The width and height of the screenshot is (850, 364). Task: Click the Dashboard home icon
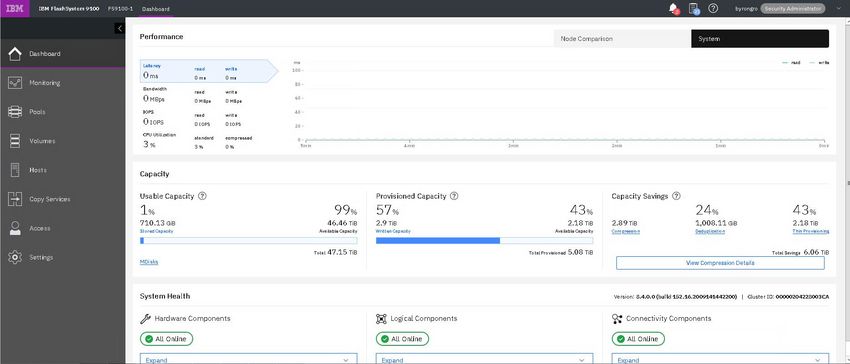pyautogui.click(x=15, y=54)
